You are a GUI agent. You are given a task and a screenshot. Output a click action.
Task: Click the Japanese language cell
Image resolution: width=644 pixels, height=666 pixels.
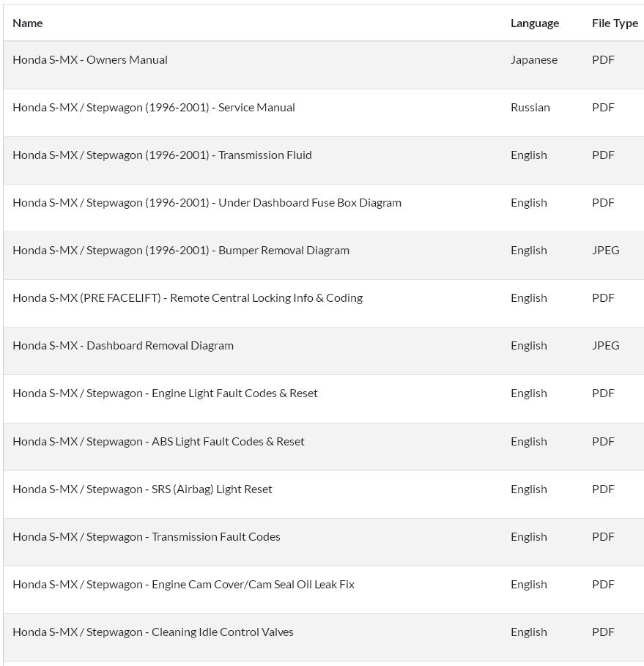click(x=534, y=60)
